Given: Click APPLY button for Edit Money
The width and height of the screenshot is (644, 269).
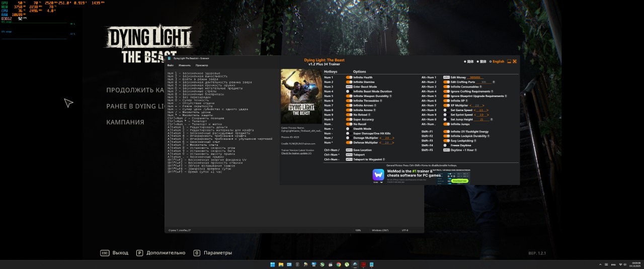Looking at the screenshot, I should (x=447, y=77).
